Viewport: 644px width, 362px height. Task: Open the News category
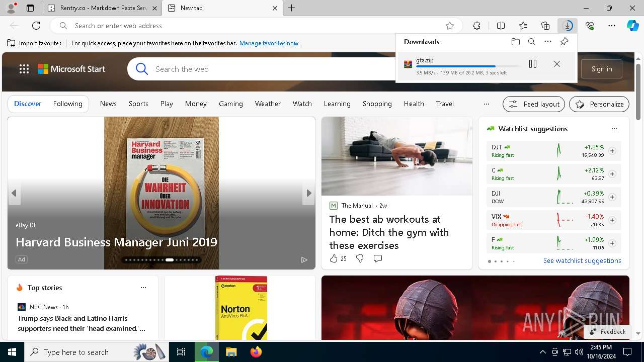(108, 104)
